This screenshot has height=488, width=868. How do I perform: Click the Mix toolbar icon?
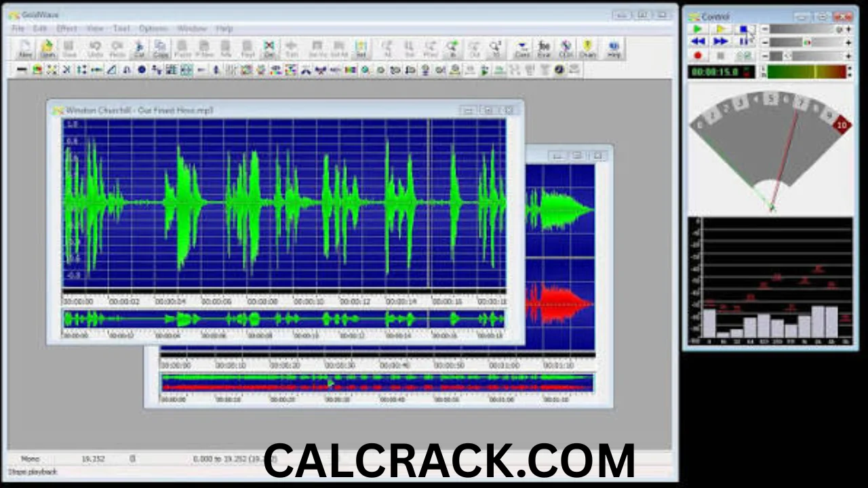coord(226,49)
